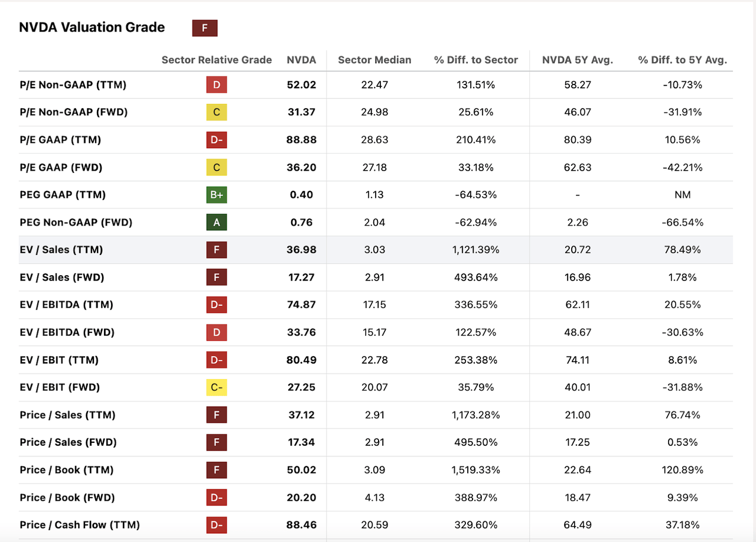Click the NVDA Valuation Grade heading

92,27
